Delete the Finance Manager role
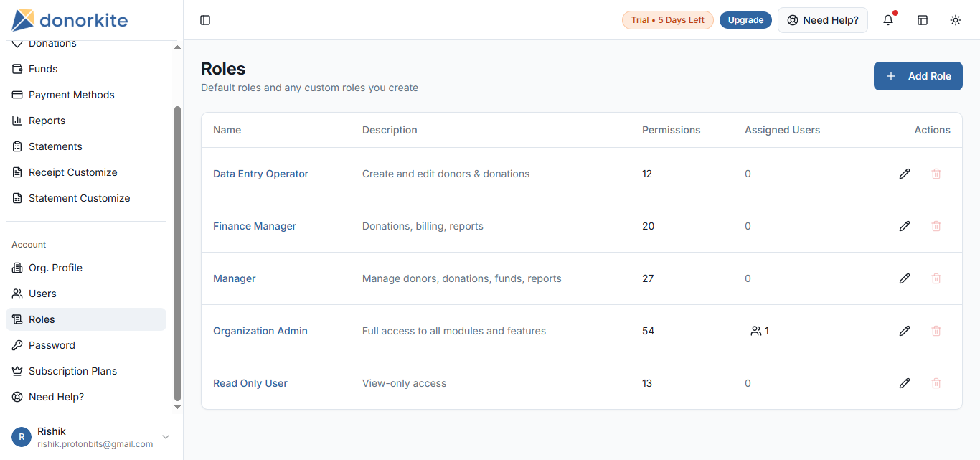980x460 pixels. [x=936, y=226]
